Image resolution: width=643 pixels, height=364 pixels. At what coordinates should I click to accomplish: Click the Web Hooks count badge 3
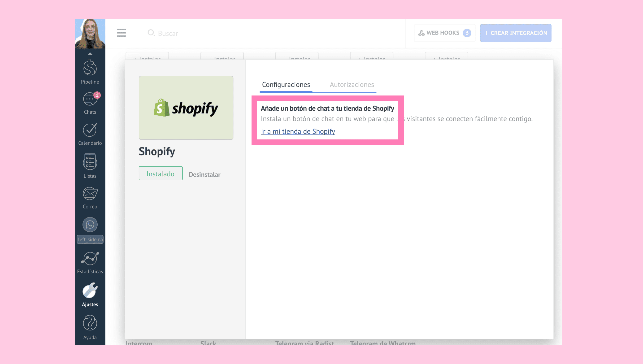(467, 33)
